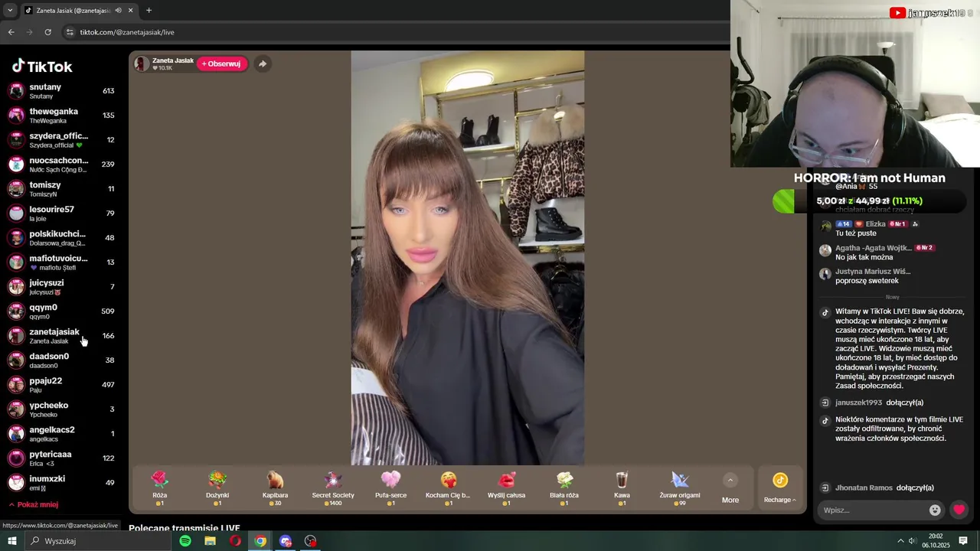Open Recharge coins menu
The width and height of the screenshot is (980, 551).
pos(780,487)
